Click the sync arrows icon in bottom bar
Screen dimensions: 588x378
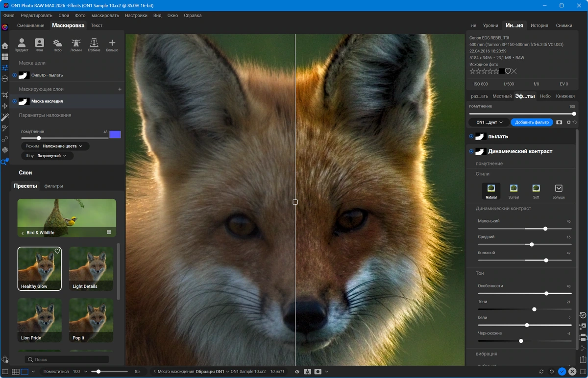(x=541, y=372)
